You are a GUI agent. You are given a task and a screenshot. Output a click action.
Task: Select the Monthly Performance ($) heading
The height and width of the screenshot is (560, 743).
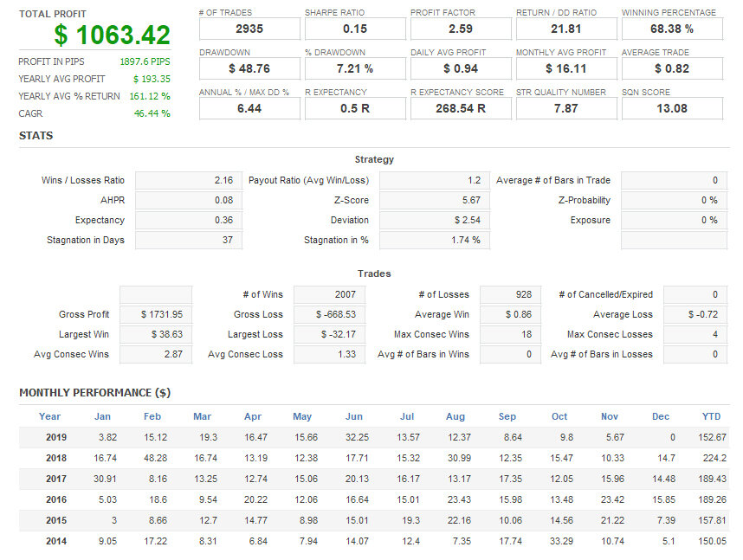[x=94, y=393]
